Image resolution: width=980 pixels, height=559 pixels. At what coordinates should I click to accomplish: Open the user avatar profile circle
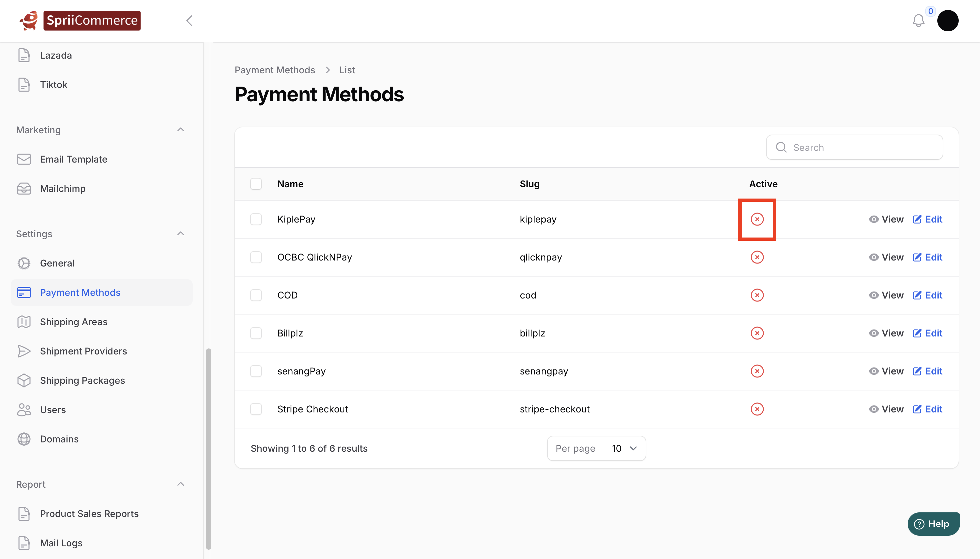click(947, 21)
